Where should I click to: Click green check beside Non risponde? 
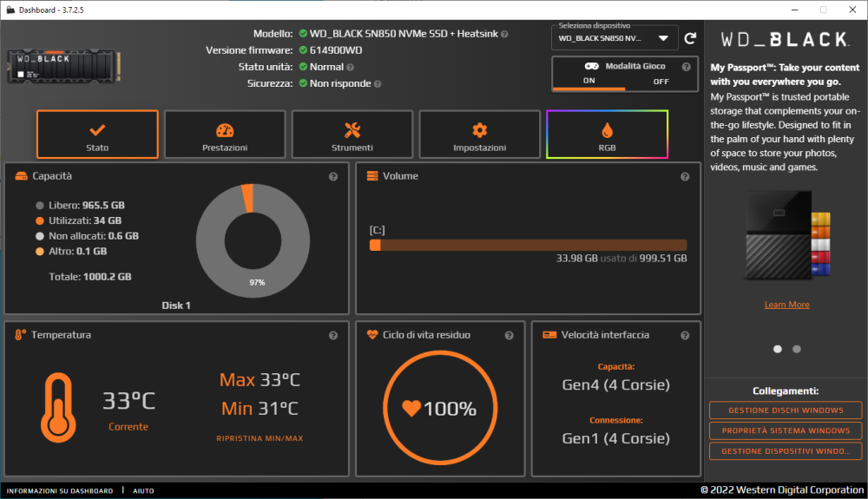pyautogui.click(x=303, y=83)
